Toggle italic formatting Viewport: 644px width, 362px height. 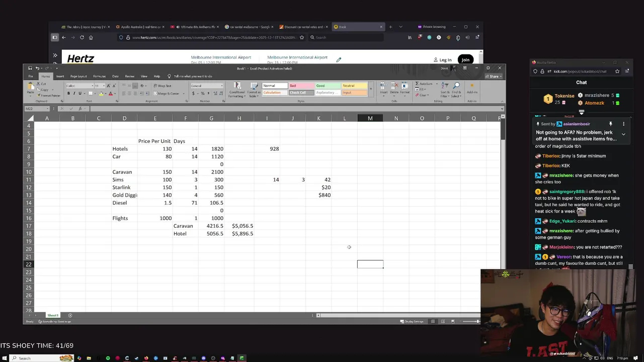[x=74, y=94]
